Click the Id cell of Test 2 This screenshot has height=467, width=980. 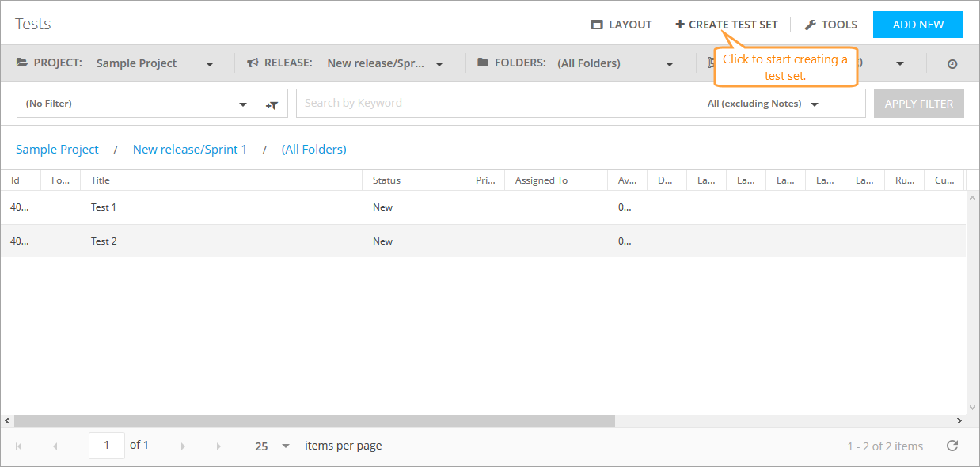click(19, 241)
